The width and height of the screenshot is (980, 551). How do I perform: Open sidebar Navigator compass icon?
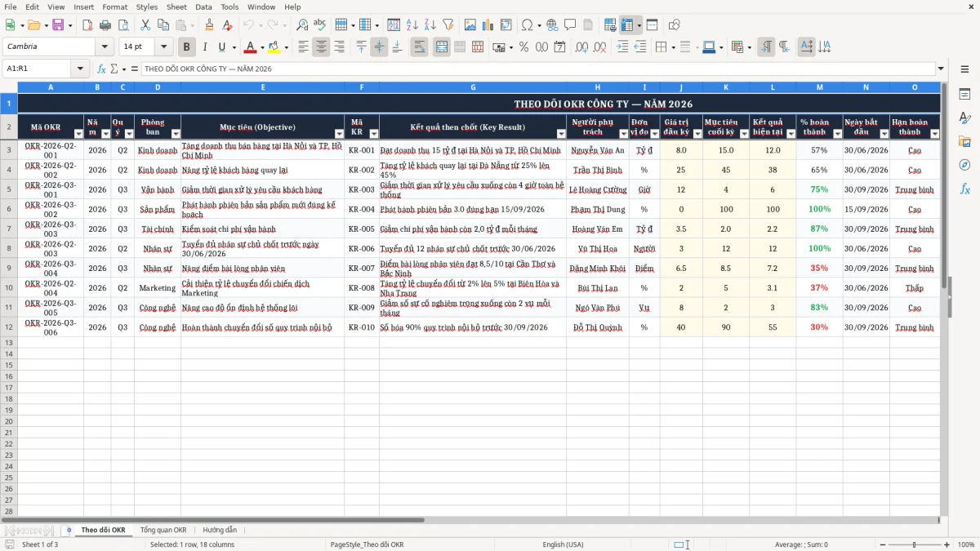click(x=964, y=165)
